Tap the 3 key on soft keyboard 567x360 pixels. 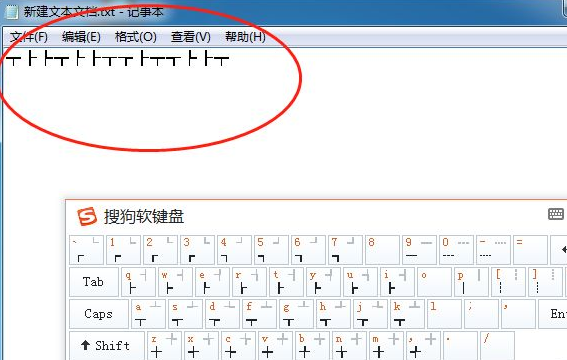[x=197, y=250]
